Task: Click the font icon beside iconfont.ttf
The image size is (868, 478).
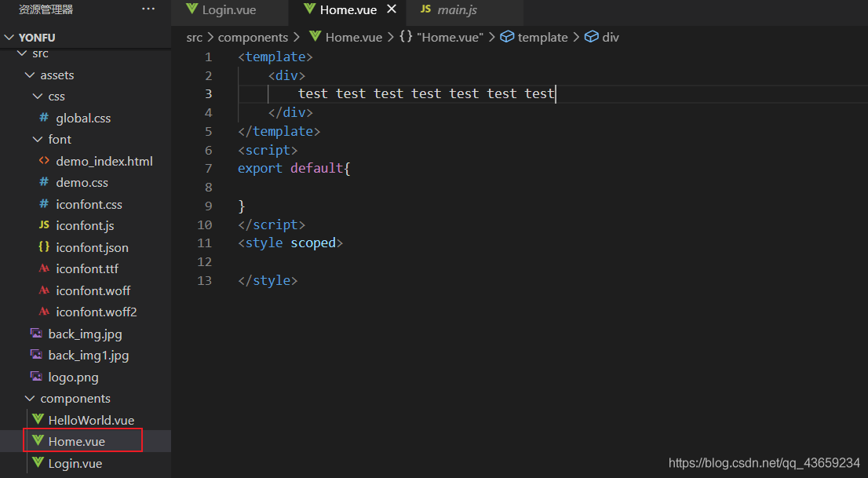Action: (x=44, y=268)
